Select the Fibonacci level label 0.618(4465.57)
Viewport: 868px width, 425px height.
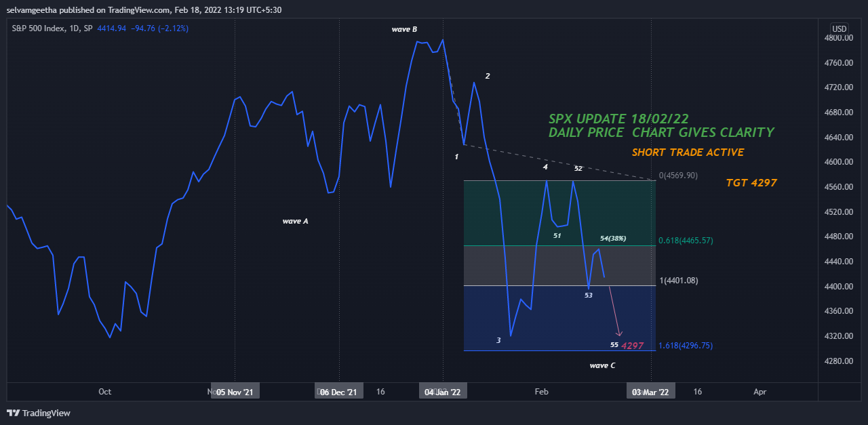pyautogui.click(x=686, y=241)
